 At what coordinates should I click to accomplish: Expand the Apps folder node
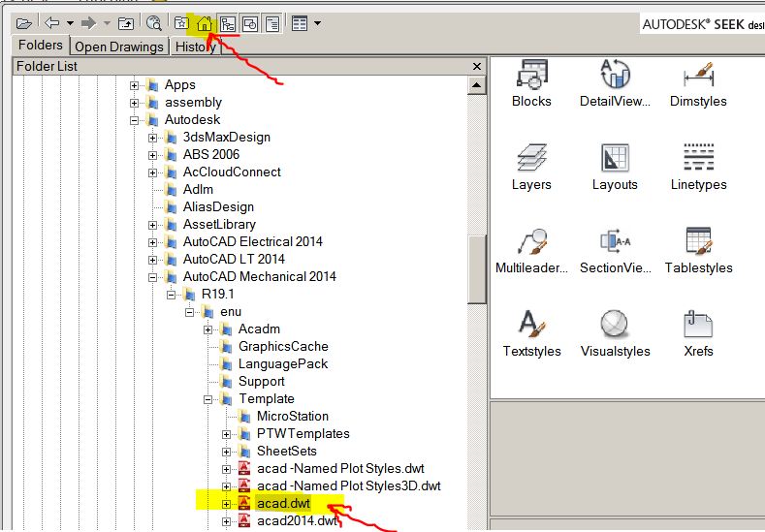tap(134, 86)
